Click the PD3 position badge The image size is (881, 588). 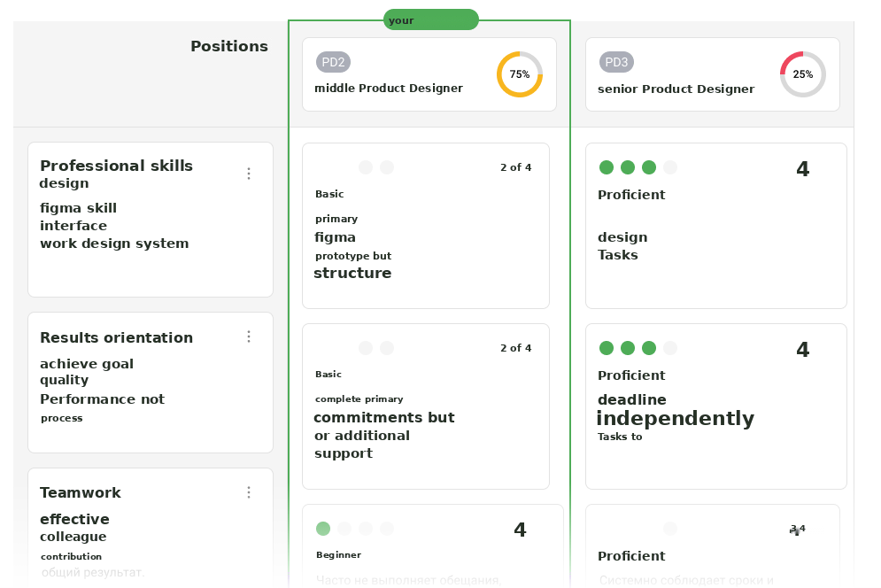[616, 62]
